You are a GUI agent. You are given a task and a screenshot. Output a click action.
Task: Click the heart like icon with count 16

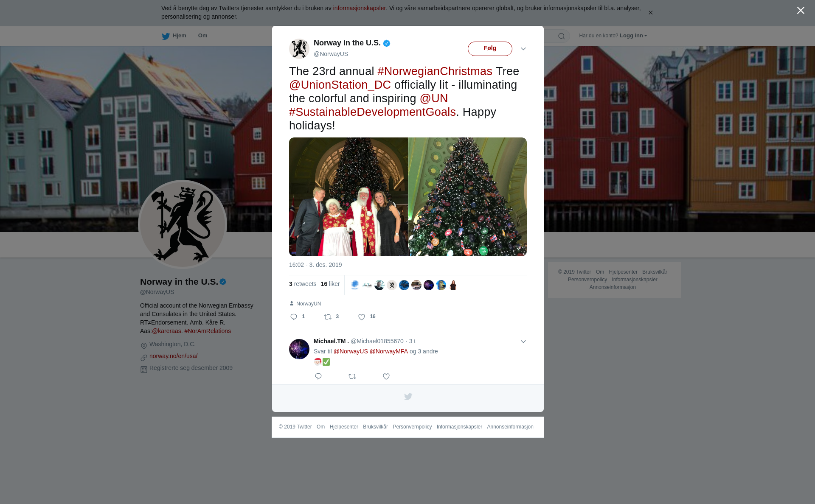[x=362, y=317]
